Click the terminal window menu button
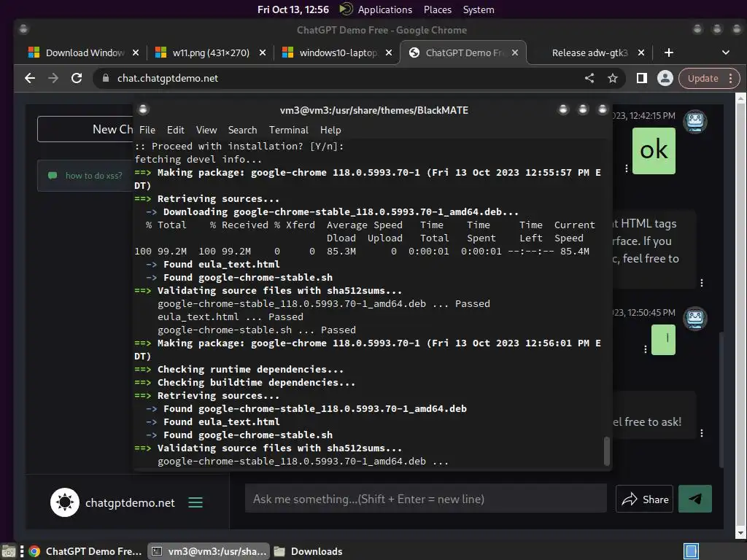 (x=143, y=110)
